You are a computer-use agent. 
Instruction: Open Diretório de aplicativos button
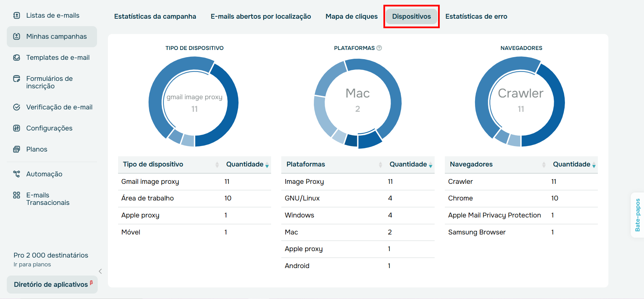[52, 284]
